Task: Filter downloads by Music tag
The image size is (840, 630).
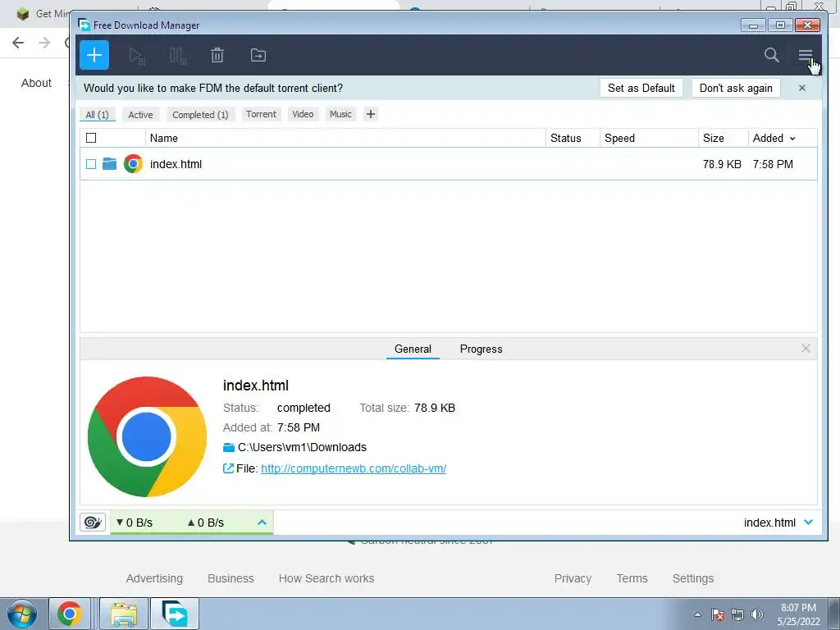Action: click(x=340, y=114)
